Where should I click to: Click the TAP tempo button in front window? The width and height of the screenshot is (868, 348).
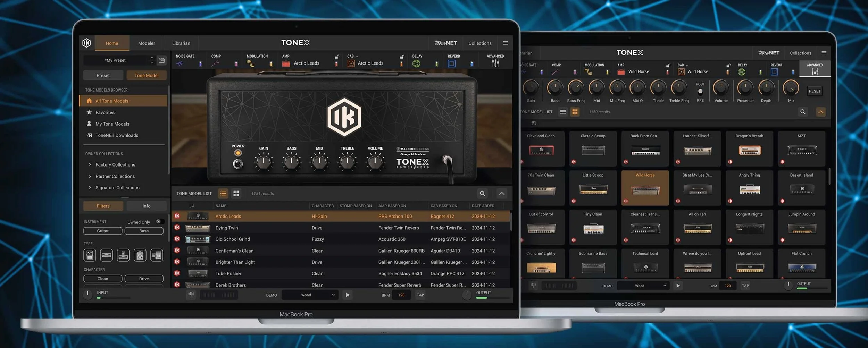click(420, 295)
